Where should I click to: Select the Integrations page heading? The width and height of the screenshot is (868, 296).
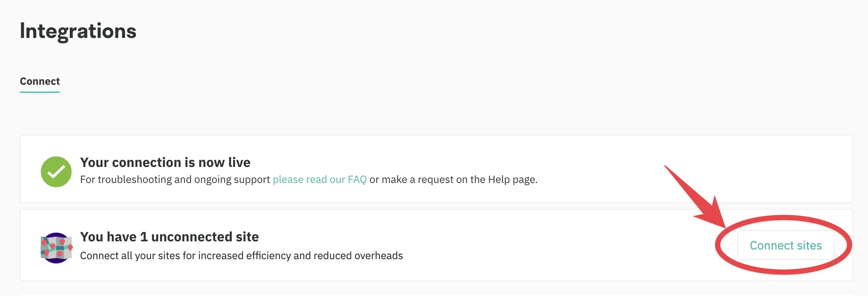pyautogui.click(x=78, y=32)
